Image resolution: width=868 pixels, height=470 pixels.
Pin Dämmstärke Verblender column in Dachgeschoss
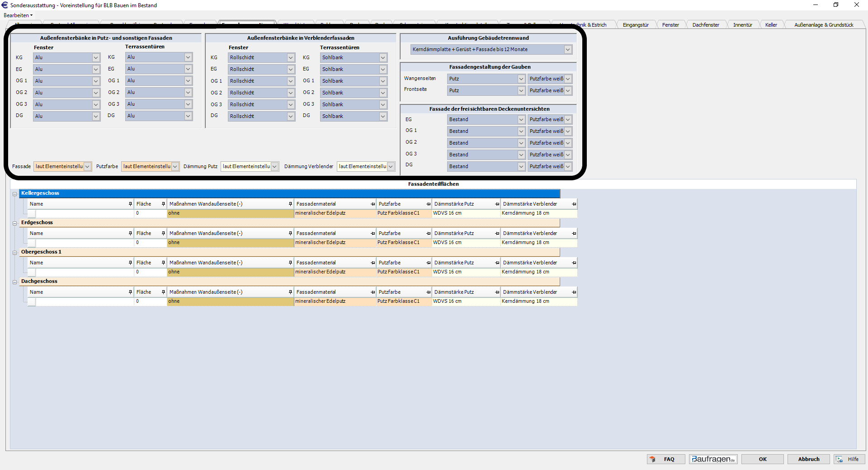pyautogui.click(x=574, y=292)
